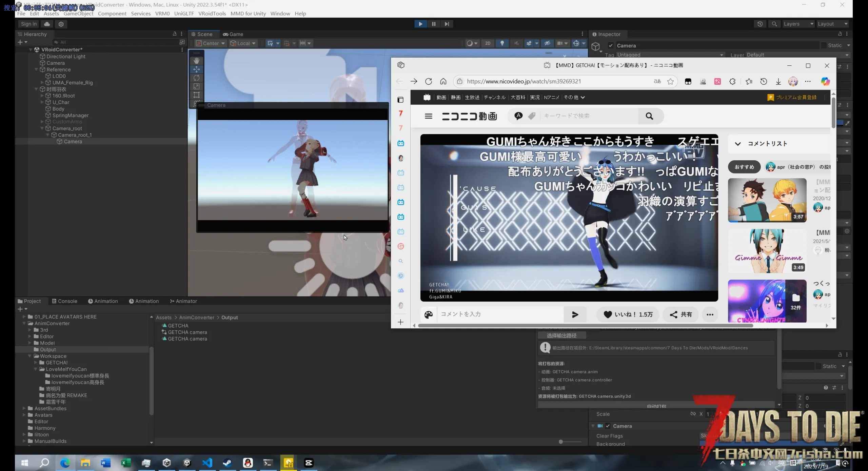Open niconico hamburger menu
The width and height of the screenshot is (868, 471).
point(429,116)
